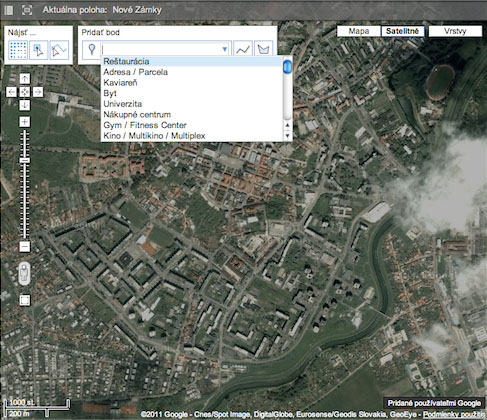Image resolution: width=487 pixels, height=420 pixels.
Task: Switch to Mapa view
Action: click(x=359, y=31)
